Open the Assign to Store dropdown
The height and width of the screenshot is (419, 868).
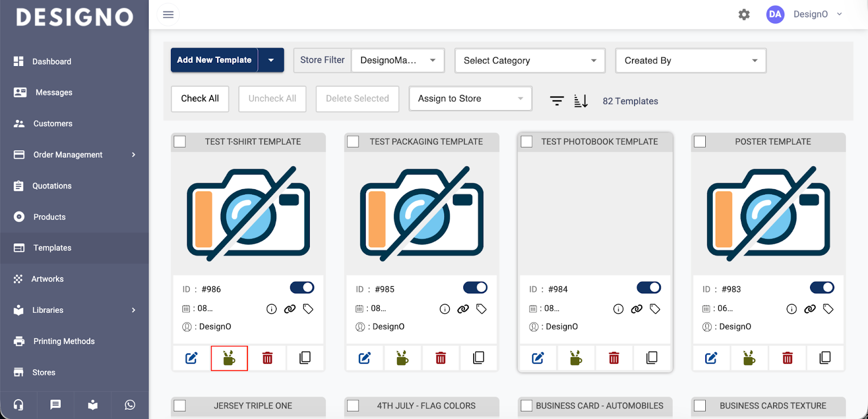click(x=470, y=99)
